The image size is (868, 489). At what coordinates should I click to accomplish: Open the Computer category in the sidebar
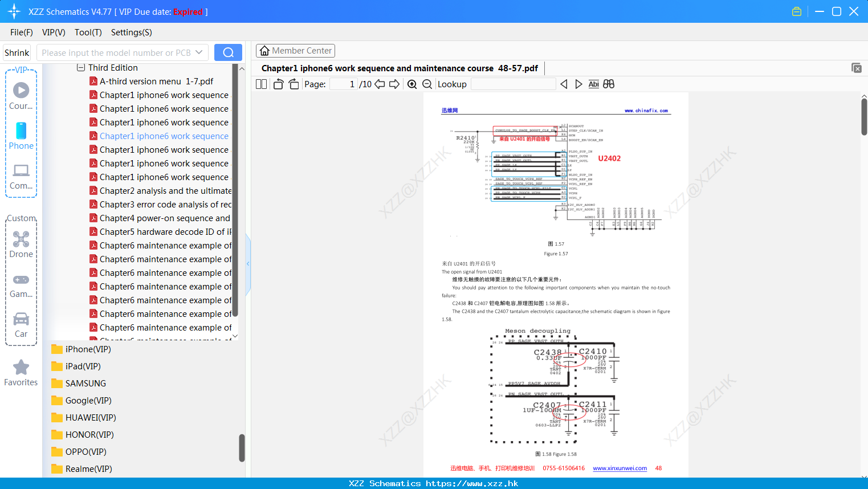(21, 176)
